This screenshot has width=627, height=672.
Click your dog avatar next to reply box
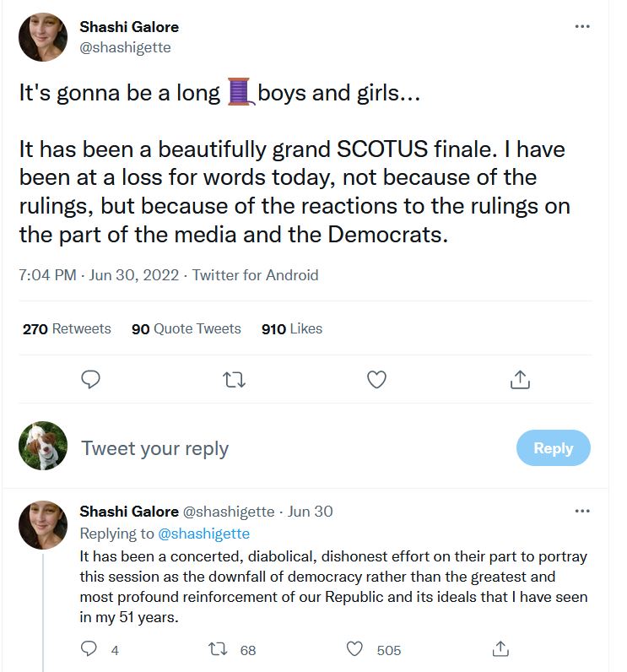point(43,446)
